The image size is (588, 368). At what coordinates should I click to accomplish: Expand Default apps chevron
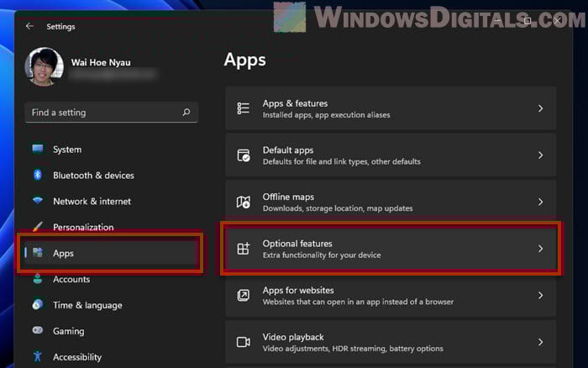pos(540,155)
